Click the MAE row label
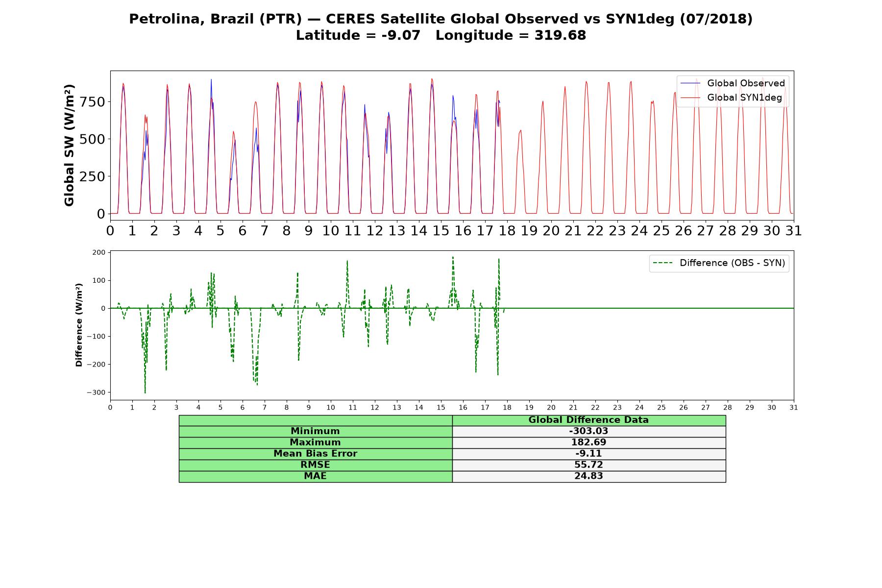 (x=316, y=476)
